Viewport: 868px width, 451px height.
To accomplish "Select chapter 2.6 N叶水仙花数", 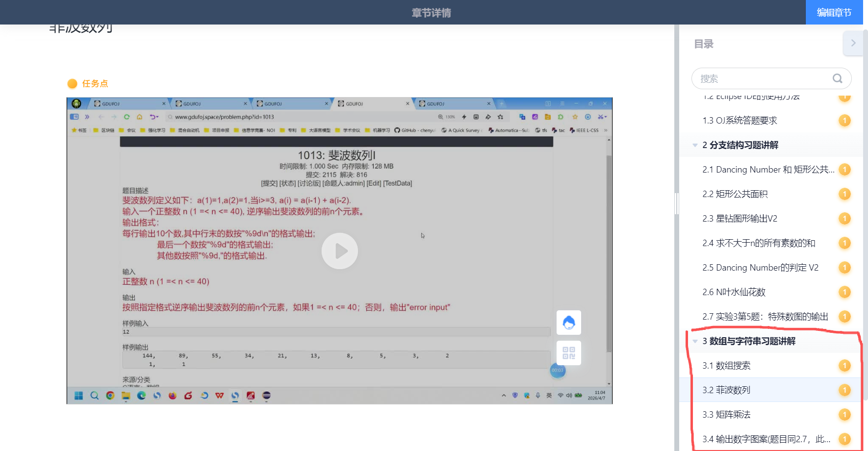I will click(734, 292).
